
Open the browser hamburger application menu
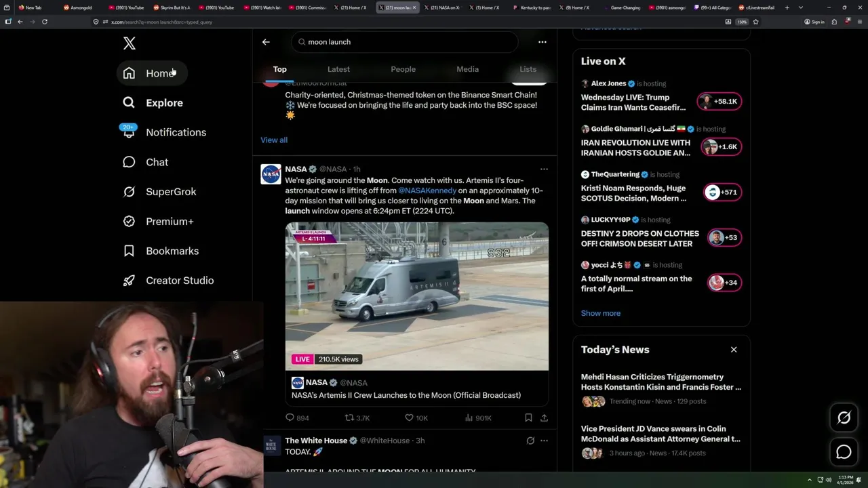tap(859, 22)
